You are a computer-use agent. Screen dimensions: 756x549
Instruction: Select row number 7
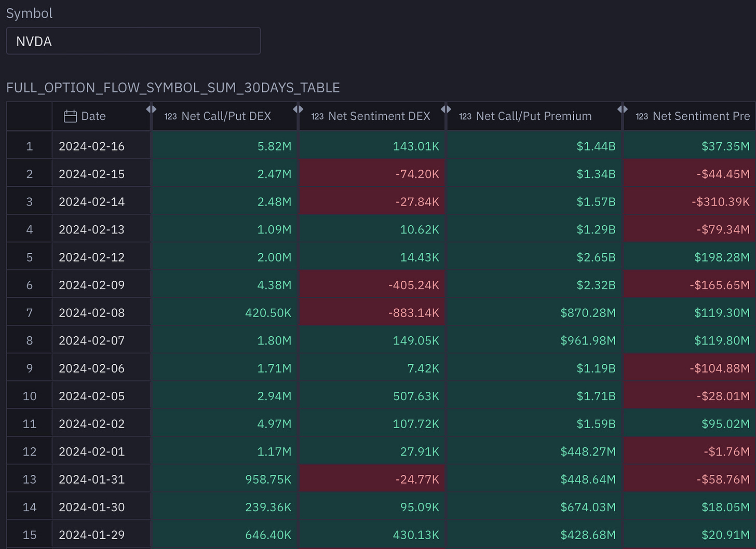[29, 313]
